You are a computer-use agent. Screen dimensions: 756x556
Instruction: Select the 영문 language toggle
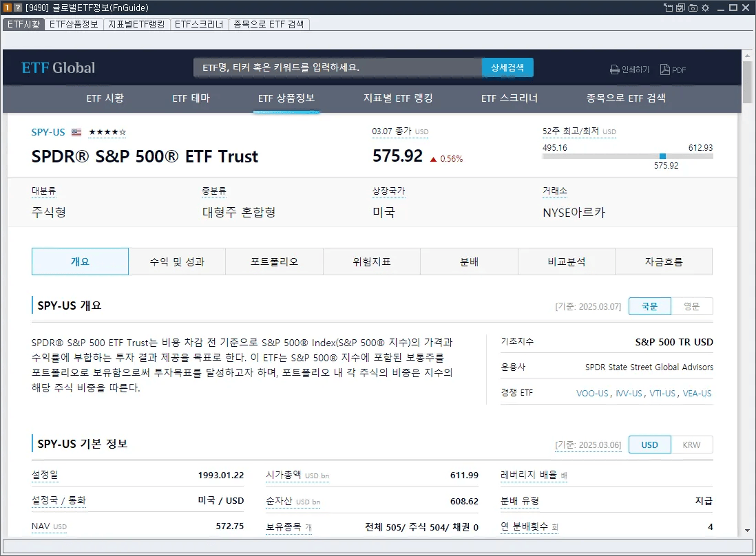pos(691,306)
